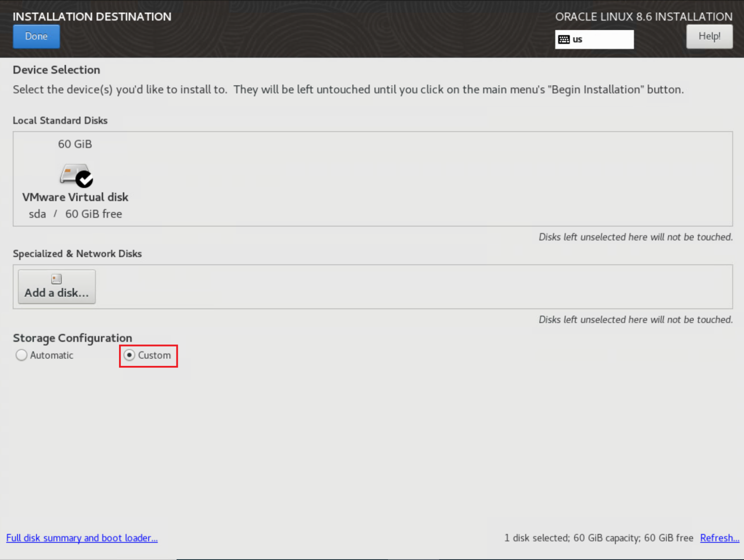
Task: Click the ORACLE LINUX 8.6 INSTALLATION title
Action: [644, 17]
